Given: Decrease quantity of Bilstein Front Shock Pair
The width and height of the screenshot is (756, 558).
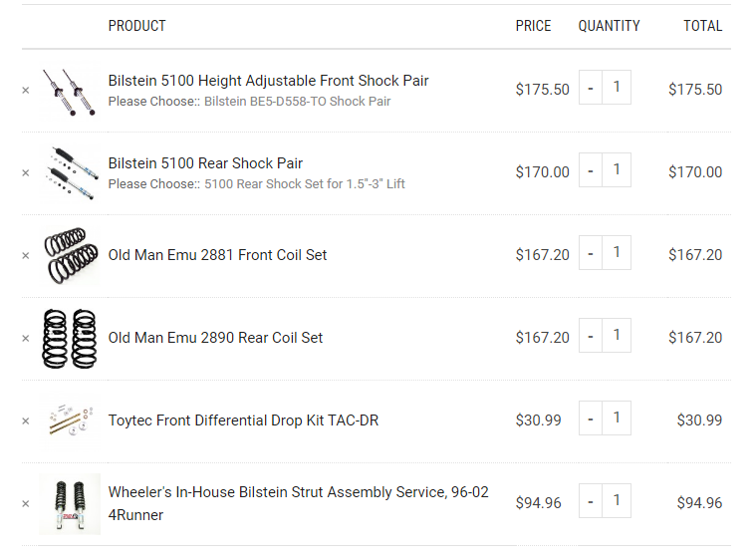Looking at the screenshot, I should click(x=590, y=88).
